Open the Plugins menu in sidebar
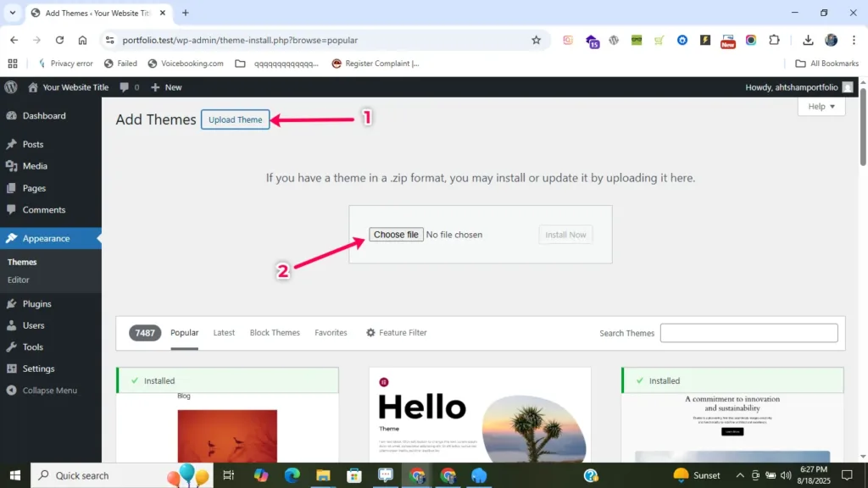This screenshot has height=488, width=868. 37,304
